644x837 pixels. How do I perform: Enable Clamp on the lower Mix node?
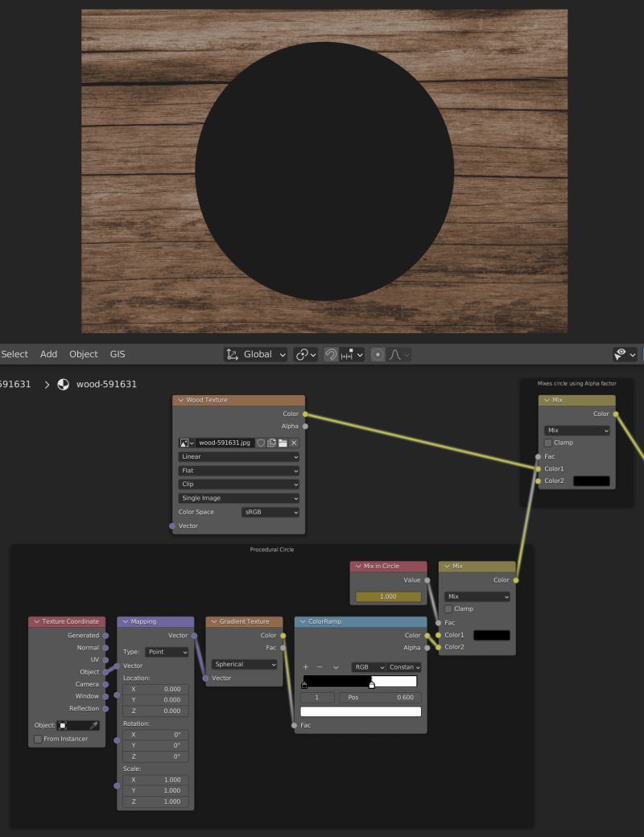click(448, 608)
